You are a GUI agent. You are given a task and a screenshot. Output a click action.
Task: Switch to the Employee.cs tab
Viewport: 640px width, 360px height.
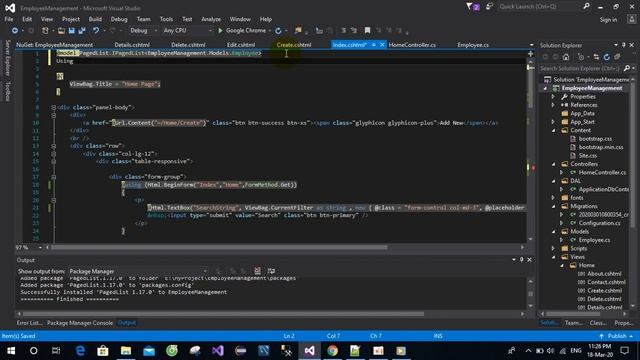click(473, 45)
